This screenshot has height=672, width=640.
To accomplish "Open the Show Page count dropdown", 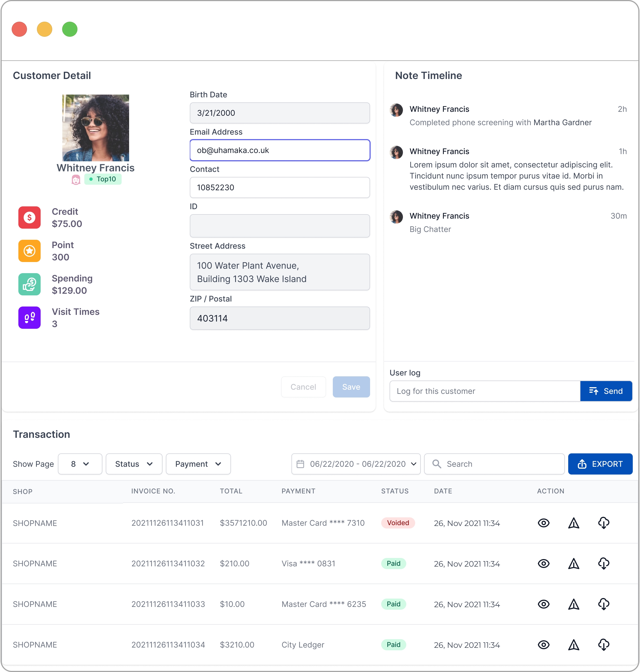I will (x=80, y=464).
